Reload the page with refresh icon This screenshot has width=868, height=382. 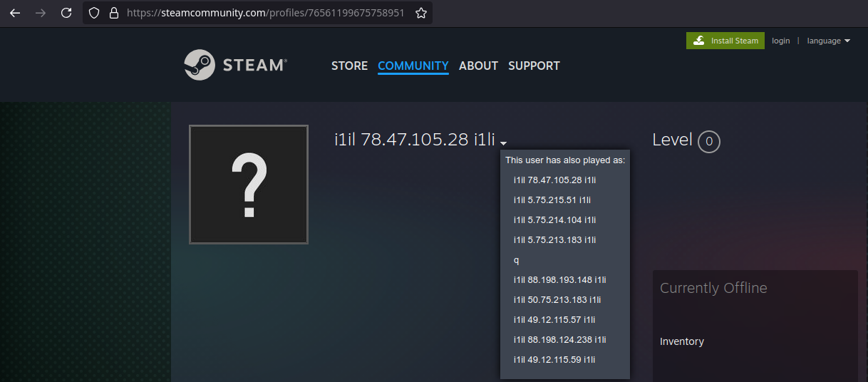(66, 13)
